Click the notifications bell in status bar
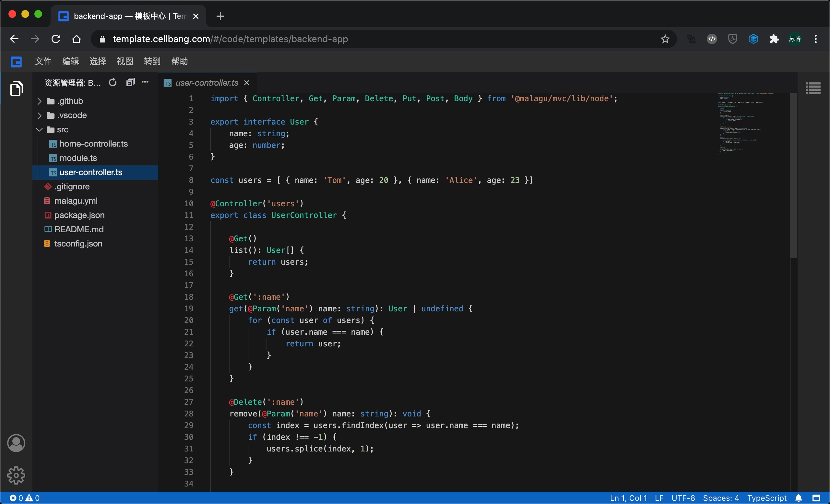This screenshot has width=830, height=504. pos(799,498)
